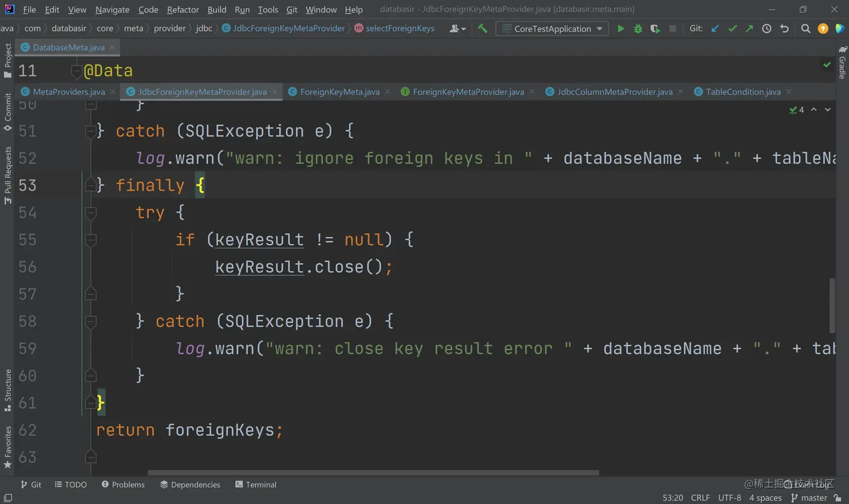The height and width of the screenshot is (504, 849).
Task: Collapse the try block on line 54
Action: click(90, 213)
